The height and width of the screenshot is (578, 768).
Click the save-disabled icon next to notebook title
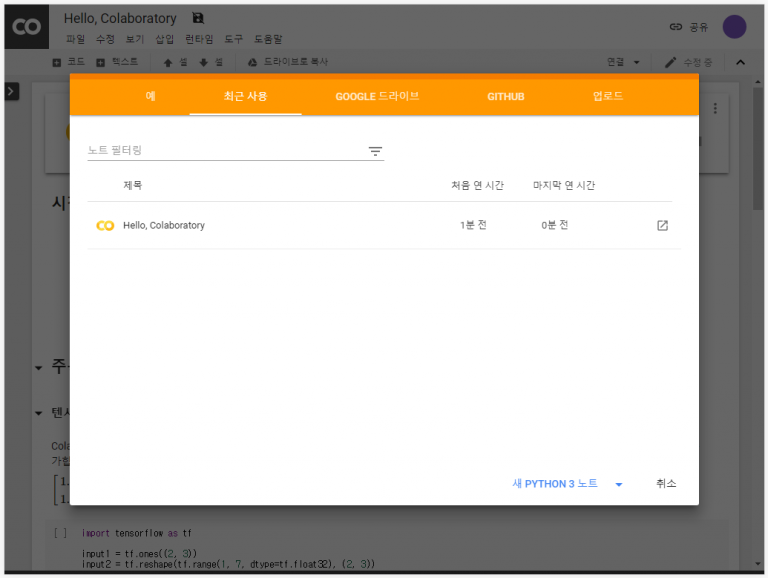(x=198, y=18)
